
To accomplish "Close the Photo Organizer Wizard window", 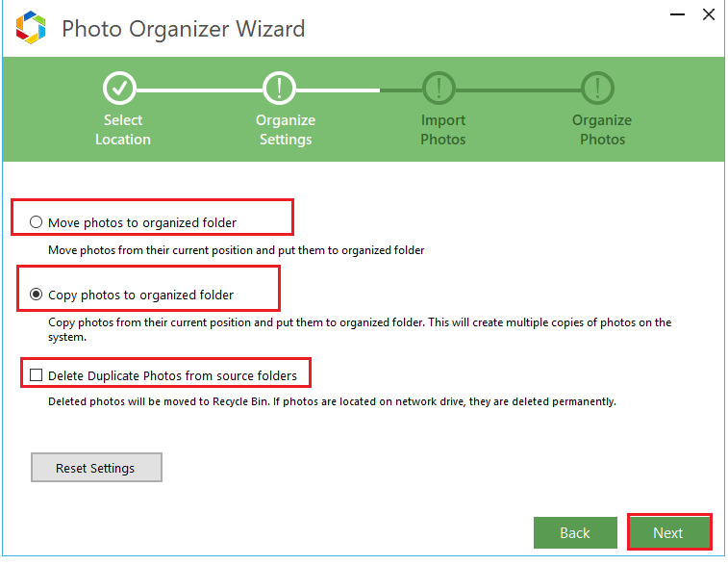I will (x=709, y=14).
